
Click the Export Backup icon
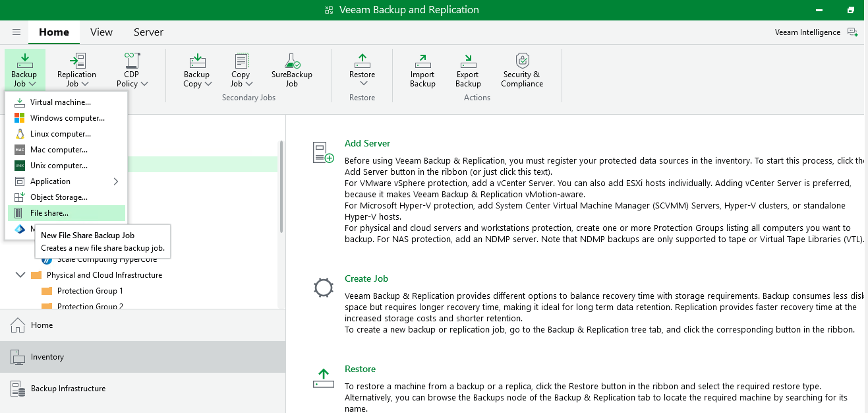pos(468,61)
